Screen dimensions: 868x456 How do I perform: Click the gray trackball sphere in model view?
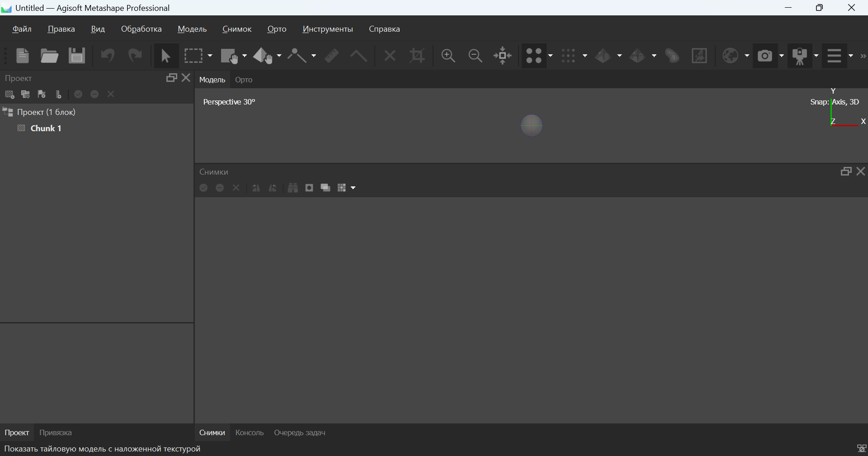[532, 125]
